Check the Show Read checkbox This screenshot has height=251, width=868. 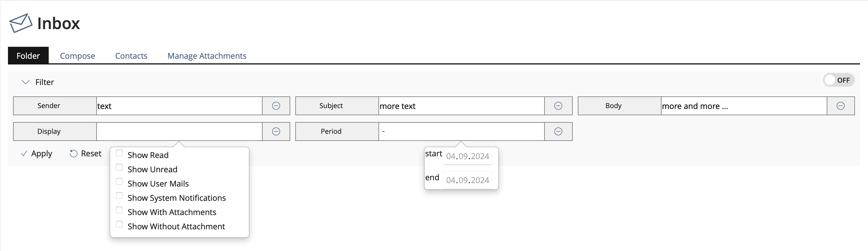[x=119, y=153]
